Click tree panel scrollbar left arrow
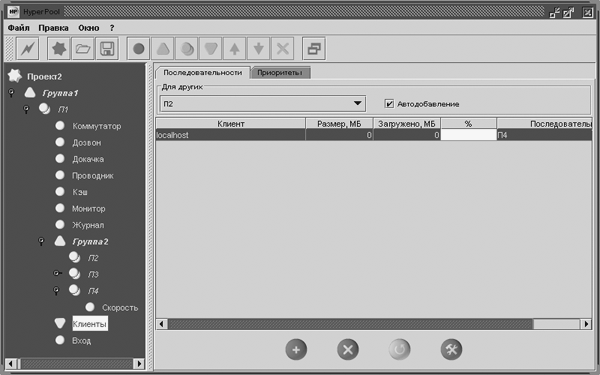The width and height of the screenshot is (600, 375). click(x=11, y=364)
